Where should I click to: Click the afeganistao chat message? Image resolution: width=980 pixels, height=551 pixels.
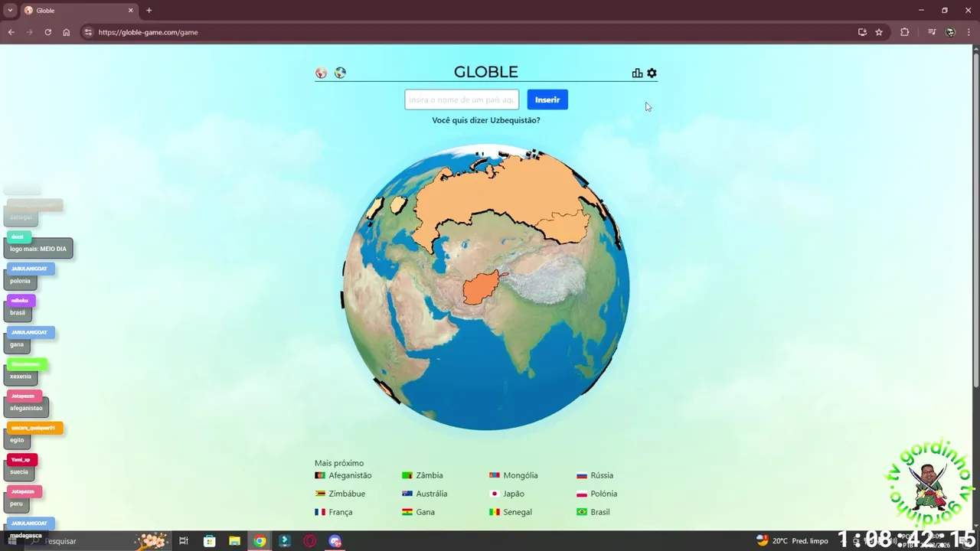point(26,408)
